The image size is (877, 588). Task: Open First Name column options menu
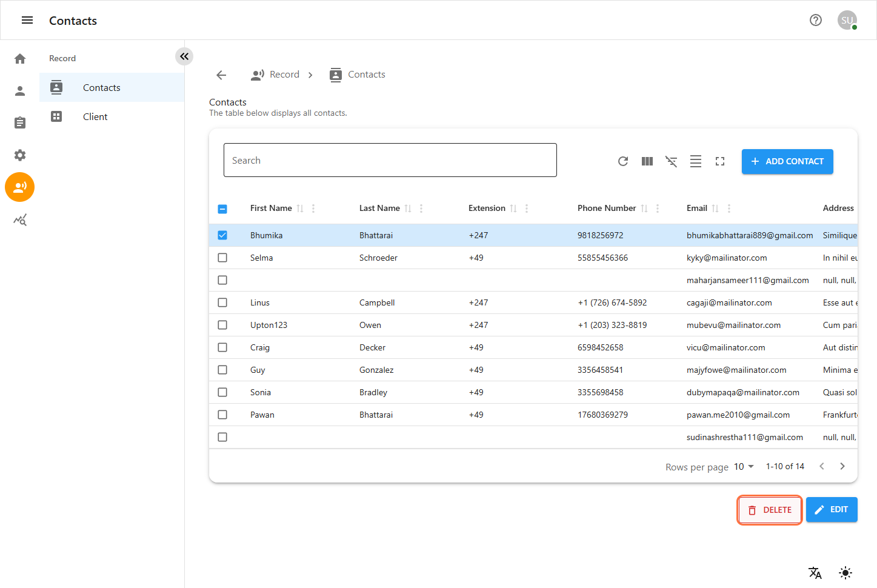[313, 209]
